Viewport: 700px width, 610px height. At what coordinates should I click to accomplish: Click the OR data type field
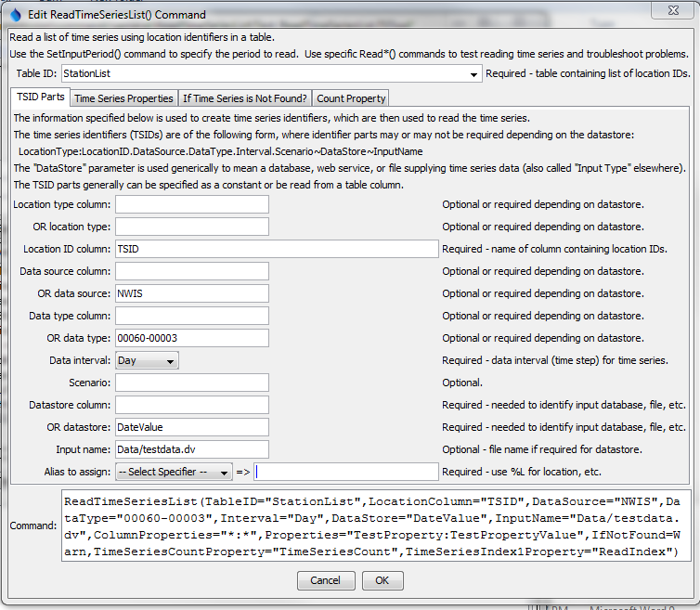click(x=191, y=338)
